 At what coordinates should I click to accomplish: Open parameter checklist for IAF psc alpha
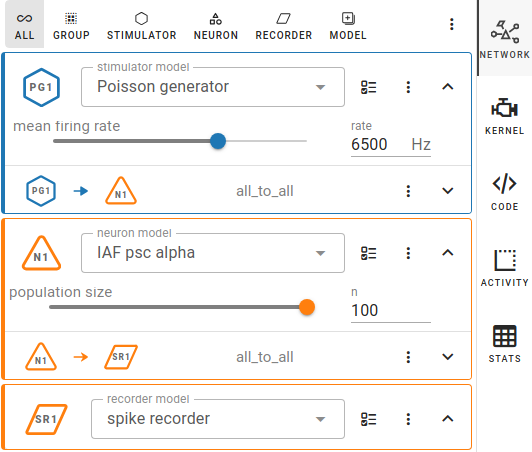coord(368,253)
